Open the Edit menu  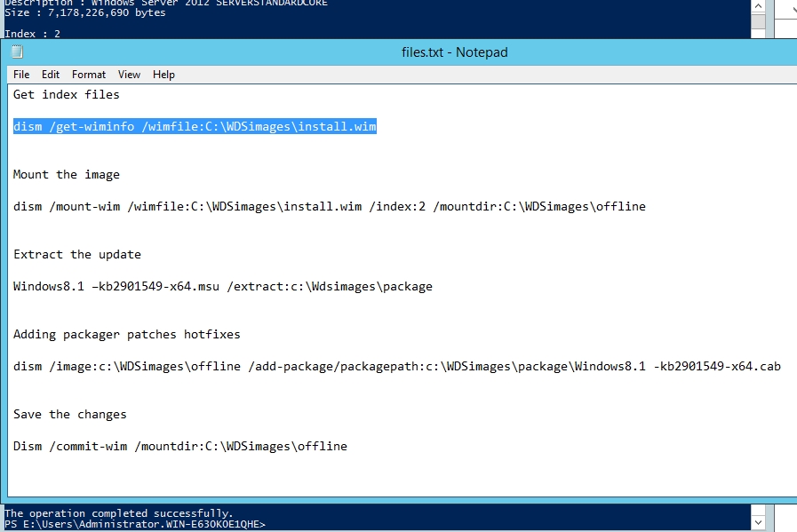(x=51, y=75)
